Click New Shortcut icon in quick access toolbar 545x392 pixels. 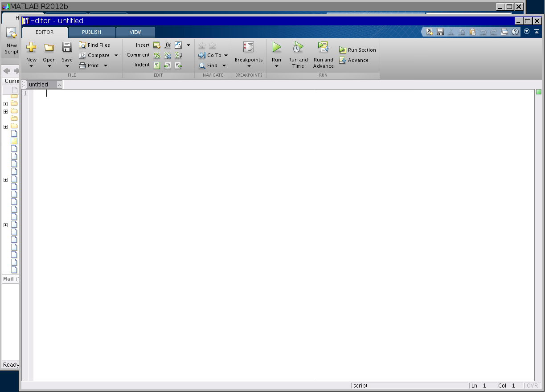[x=430, y=32]
